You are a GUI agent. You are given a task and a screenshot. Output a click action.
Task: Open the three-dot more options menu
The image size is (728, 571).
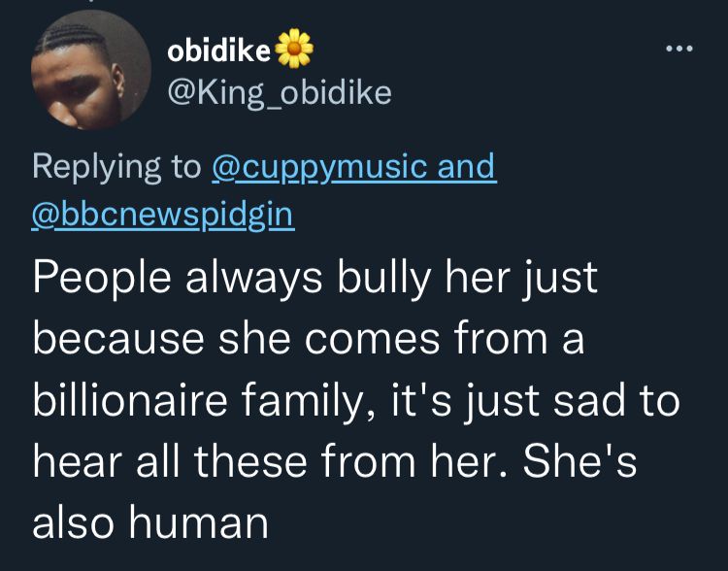point(679,49)
